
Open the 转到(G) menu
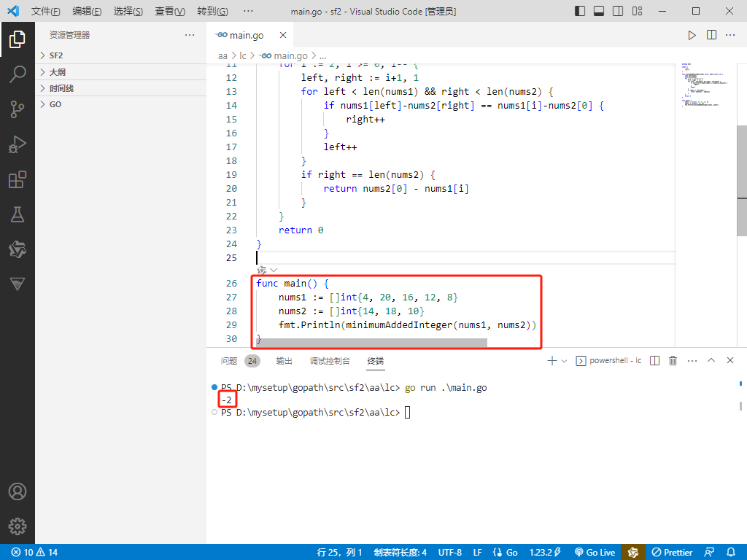212,11
